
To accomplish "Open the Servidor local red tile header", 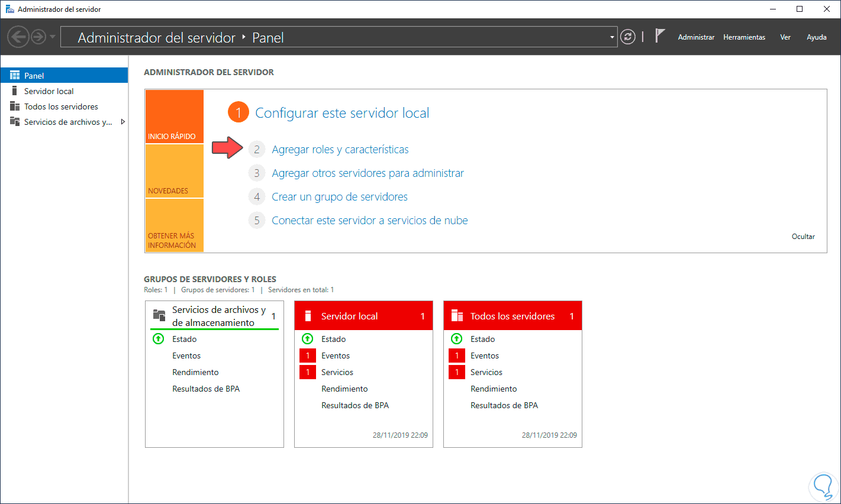I will (x=363, y=316).
